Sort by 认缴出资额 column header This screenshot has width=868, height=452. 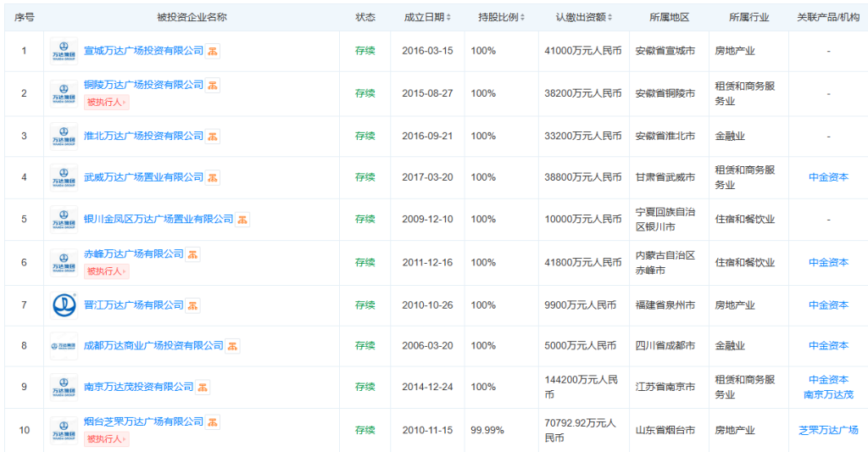tap(583, 17)
